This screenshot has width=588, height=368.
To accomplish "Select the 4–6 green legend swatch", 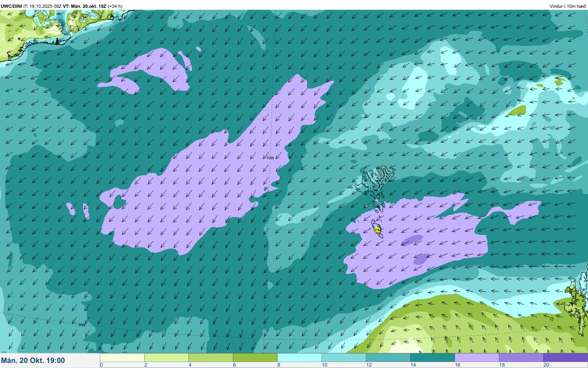I will (x=211, y=357).
